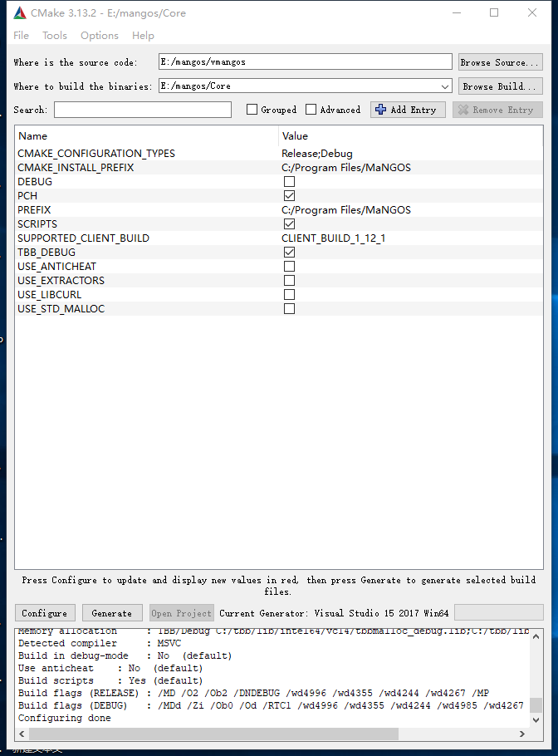558x756 pixels.
Task: Click output log vertical scrollbar thumb
Action: 536,704
